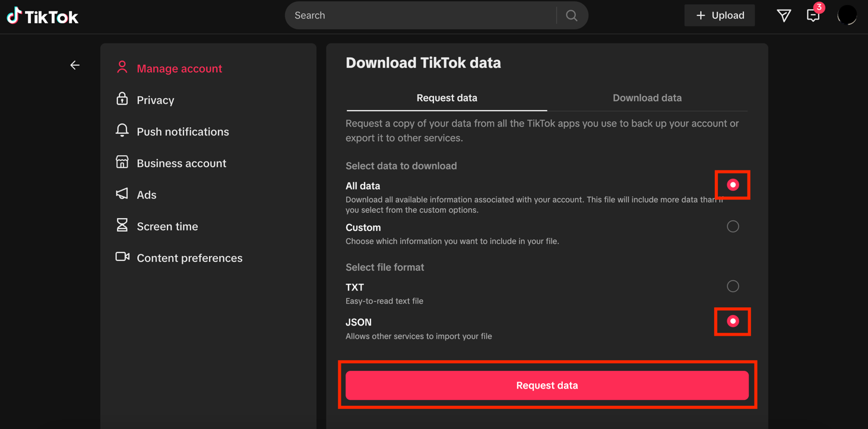Open direct messages via paper plane icon
The height and width of the screenshot is (429, 868).
click(x=784, y=15)
